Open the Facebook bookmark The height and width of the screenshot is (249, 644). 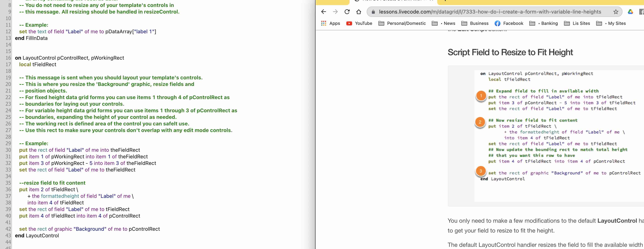click(509, 23)
